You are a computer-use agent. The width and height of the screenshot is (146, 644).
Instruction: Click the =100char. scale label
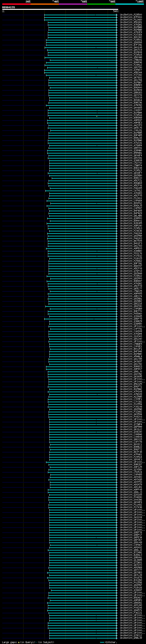click(111, 642)
